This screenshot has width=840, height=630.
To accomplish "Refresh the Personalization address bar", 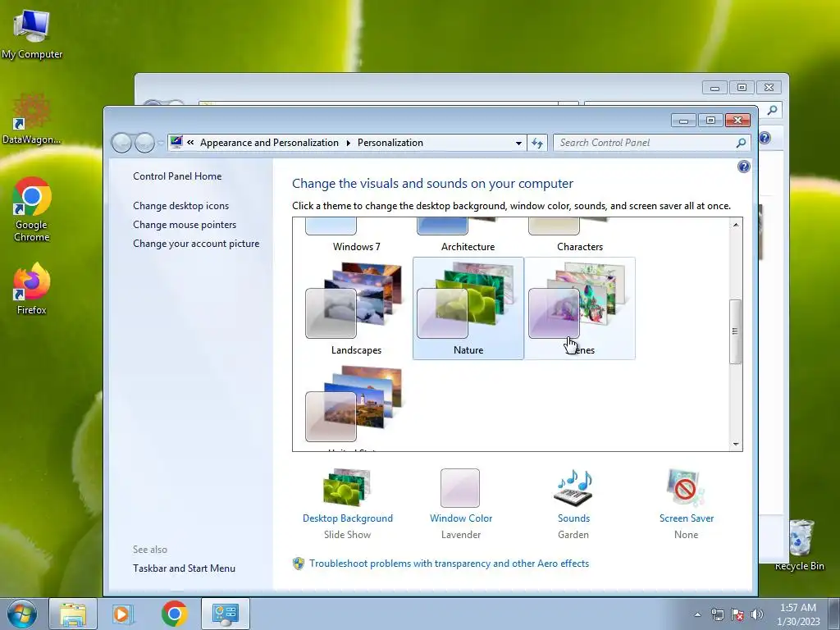I will point(537,143).
